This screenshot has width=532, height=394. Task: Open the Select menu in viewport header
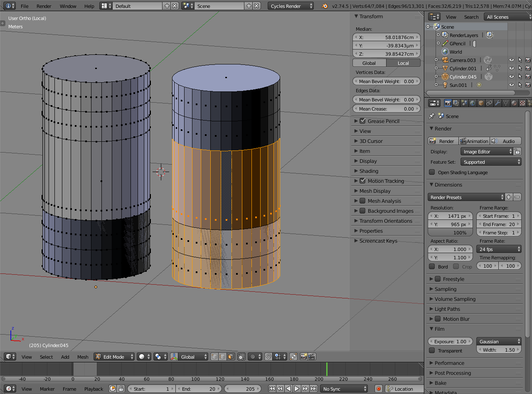pos(46,357)
